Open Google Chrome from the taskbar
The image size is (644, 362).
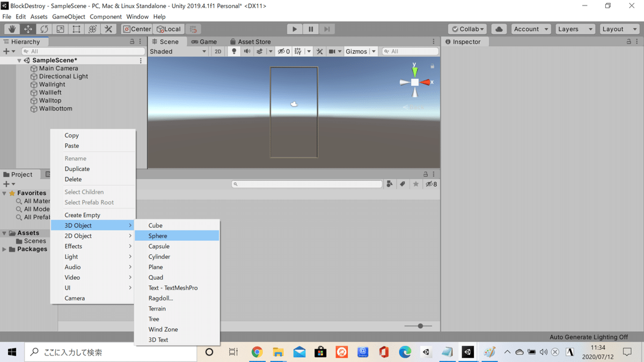257,352
